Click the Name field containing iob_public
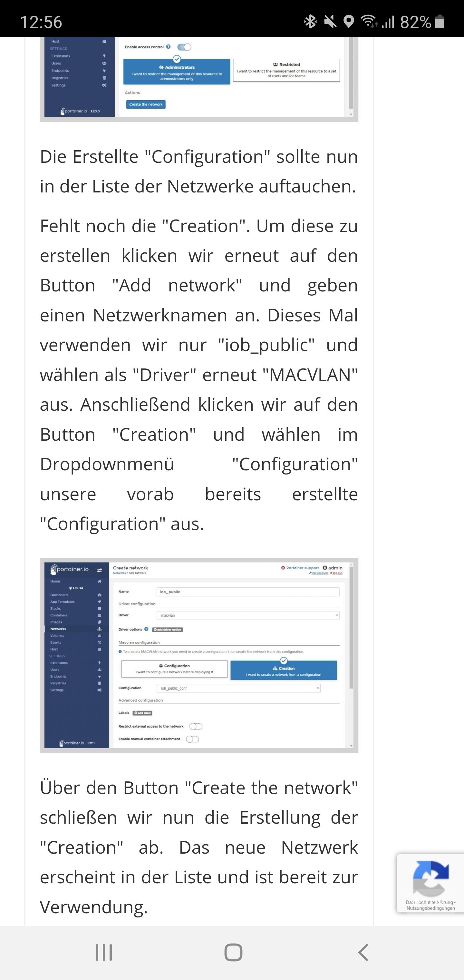Viewport: 464px width, 980px height. click(x=248, y=592)
